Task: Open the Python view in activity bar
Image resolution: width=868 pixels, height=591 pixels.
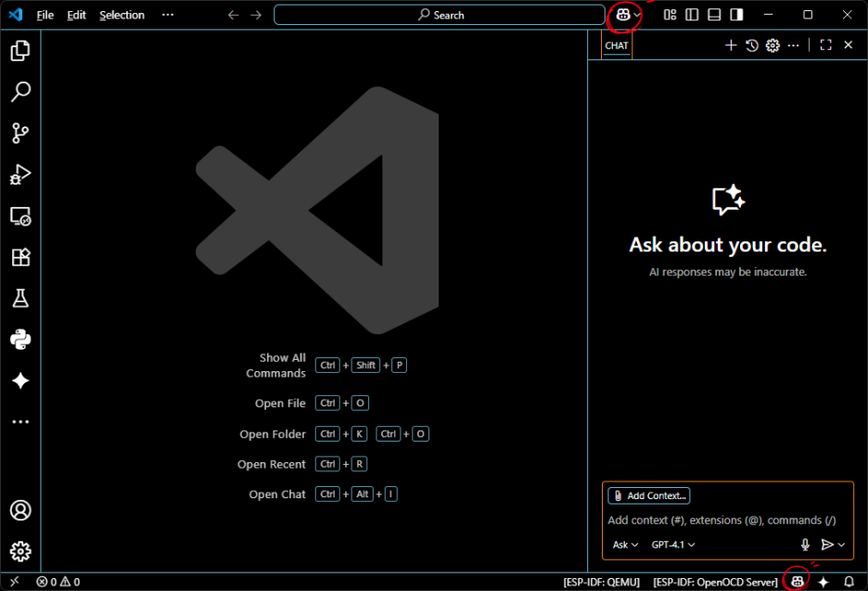Action: point(20,340)
